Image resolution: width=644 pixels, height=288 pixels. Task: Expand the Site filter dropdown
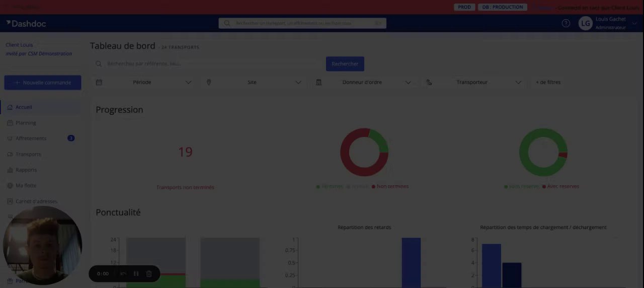point(298,82)
